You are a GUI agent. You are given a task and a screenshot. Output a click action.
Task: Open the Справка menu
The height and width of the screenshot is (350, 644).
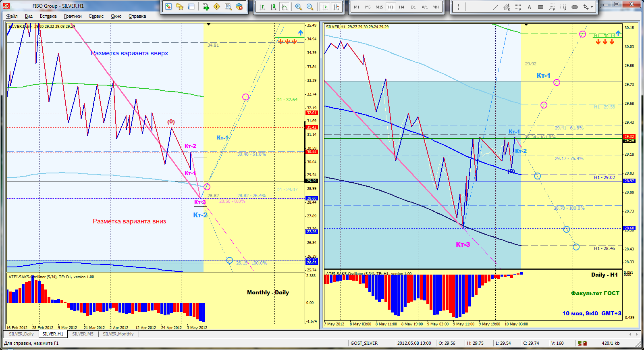[x=137, y=16]
